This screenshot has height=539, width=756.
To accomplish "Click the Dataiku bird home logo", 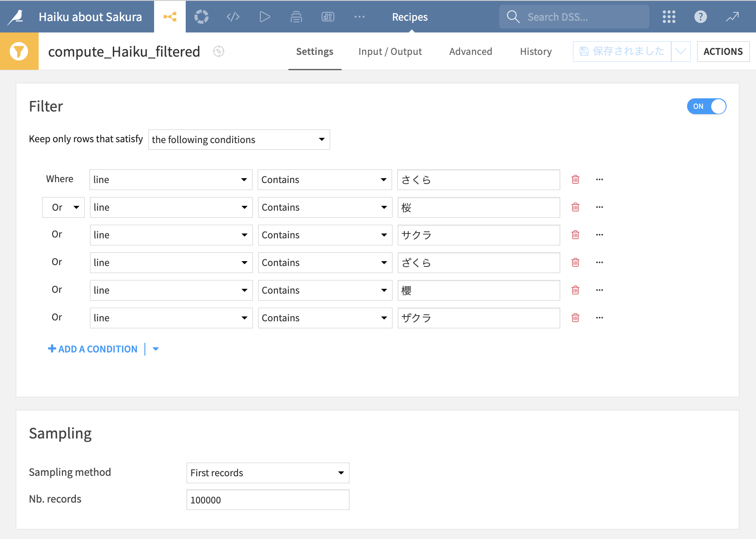I will 16,17.
